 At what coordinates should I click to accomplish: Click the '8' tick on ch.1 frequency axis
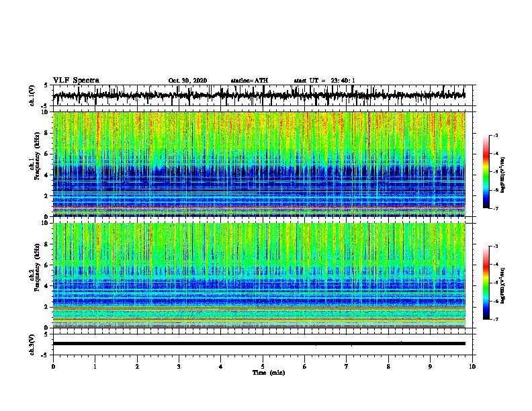tap(46, 133)
